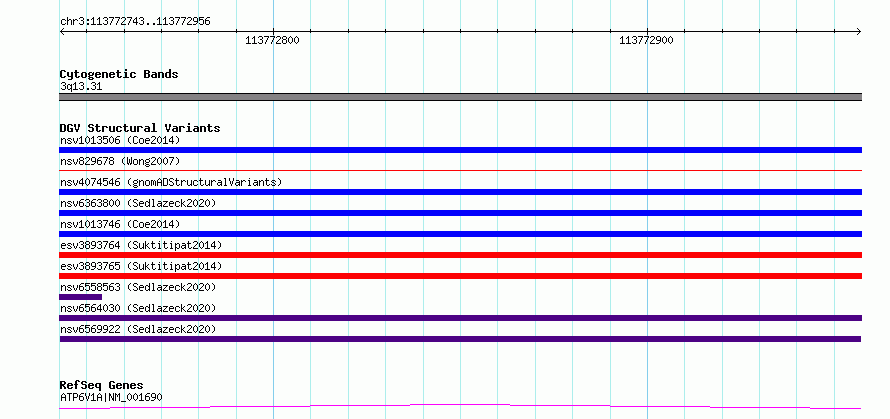Select variant label nsv1013746 (Coe2014)
Image resolution: width=890 pixels, height=419 pixels.
point(119,224)
